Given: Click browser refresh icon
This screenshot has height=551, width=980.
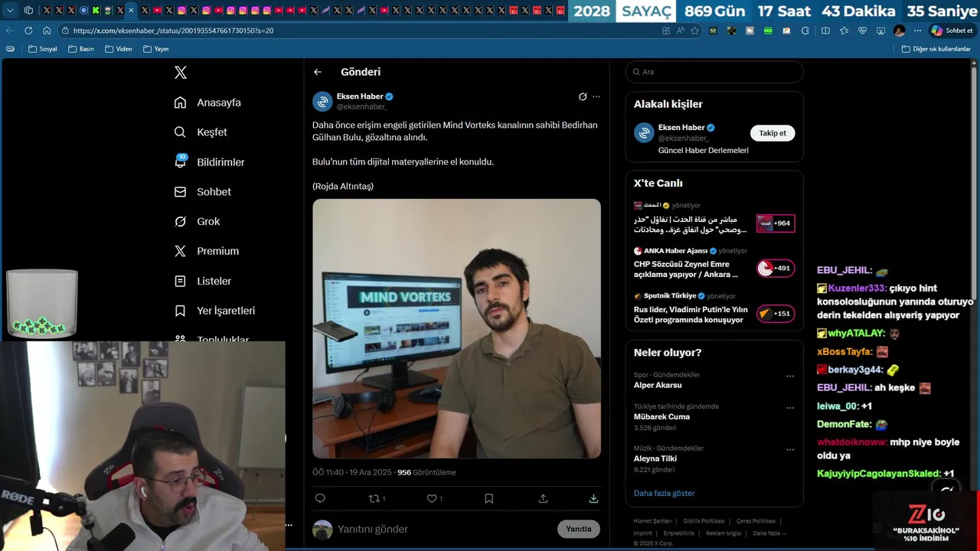Looking at the screenshot, I should 28,31.
